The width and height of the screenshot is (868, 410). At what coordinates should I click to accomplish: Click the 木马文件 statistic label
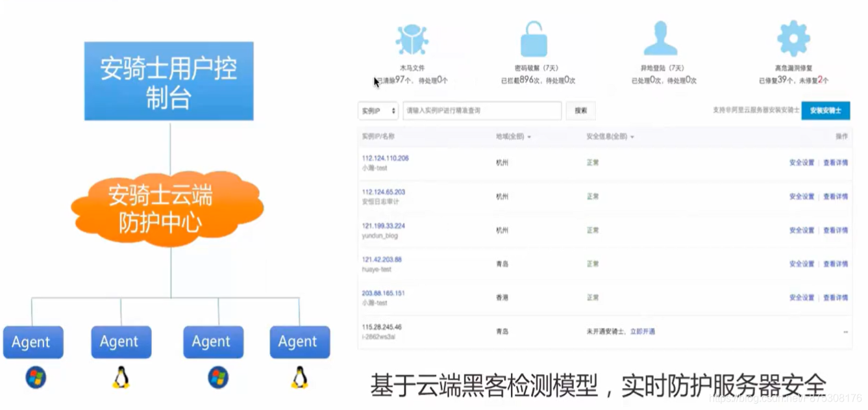coord(412,68)
